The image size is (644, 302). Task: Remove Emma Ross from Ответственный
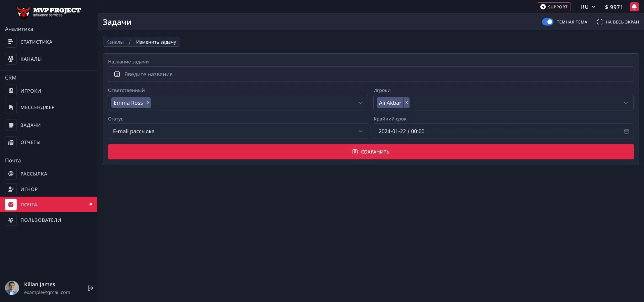(x=148, y=103)
